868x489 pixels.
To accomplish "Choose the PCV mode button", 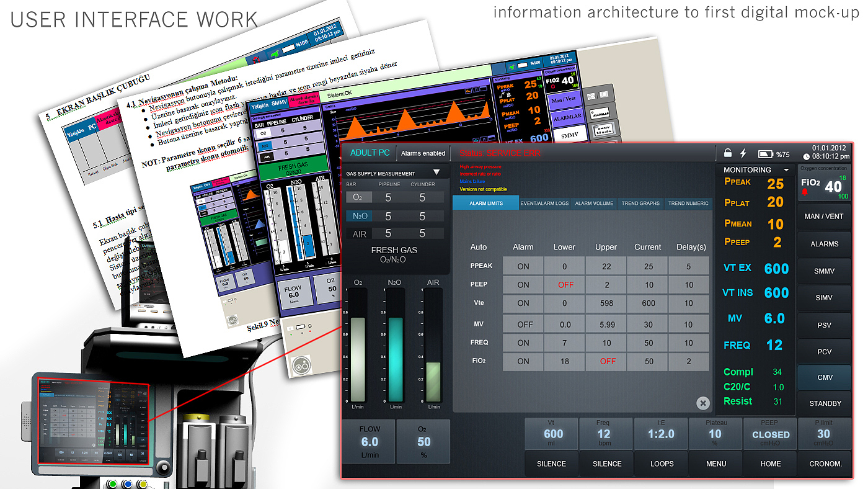I will pyautogui.click(x=824, y=351).
